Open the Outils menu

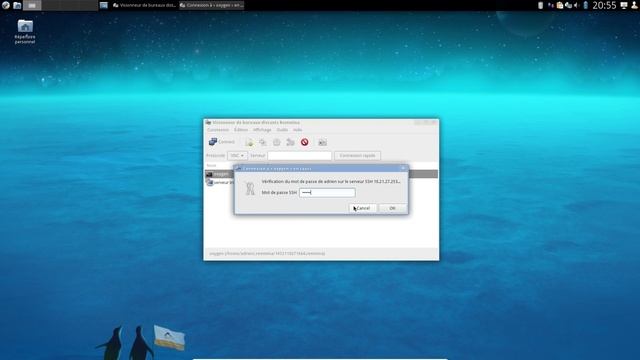coord(282,130)
